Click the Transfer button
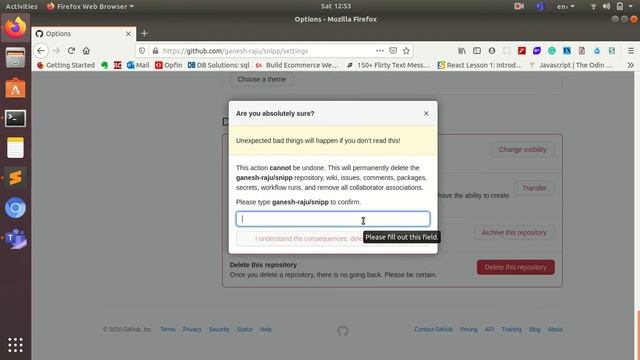 pyautogui.click(x=534, y=188)
